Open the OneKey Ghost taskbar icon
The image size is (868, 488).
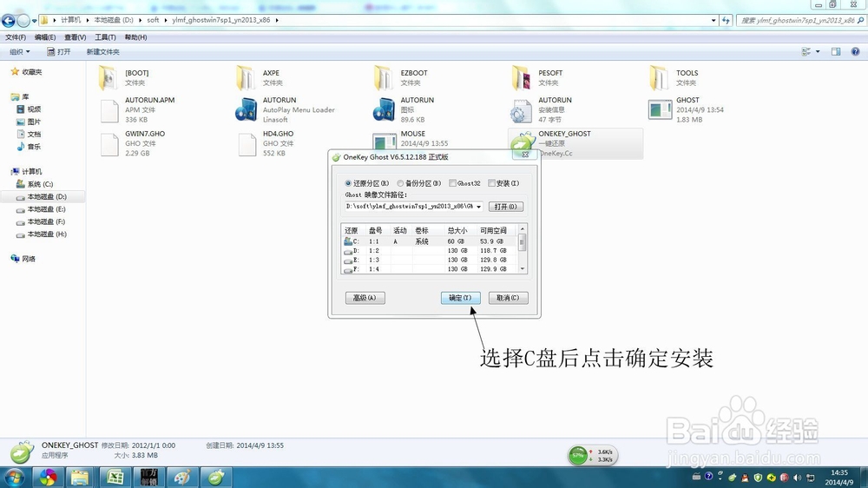point(216,477)
